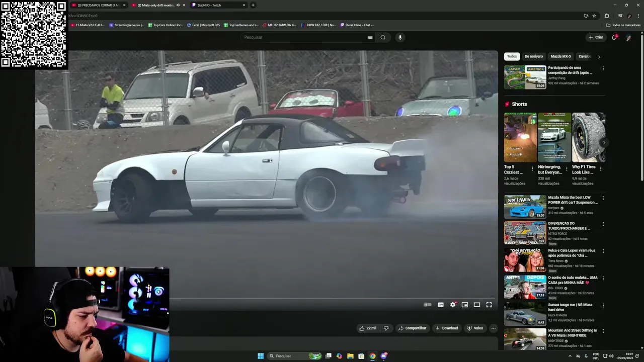Select the Todos filter chip
Screen dimensions: 644x362
coord(512,56)
